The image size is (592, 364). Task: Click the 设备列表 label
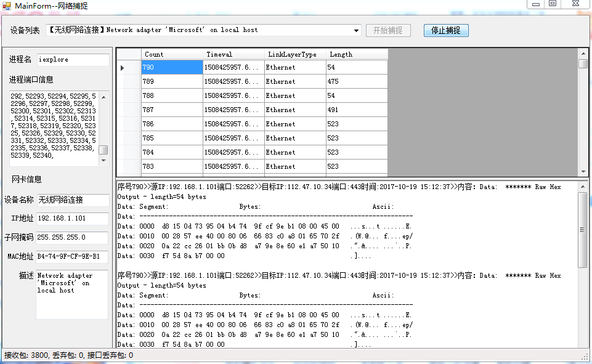(25, 31)
